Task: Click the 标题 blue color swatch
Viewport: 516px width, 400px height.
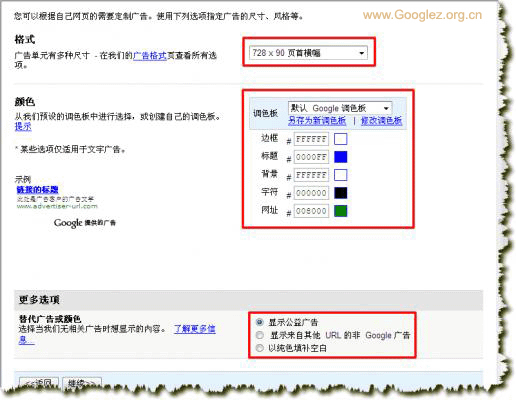Action: 341,157
